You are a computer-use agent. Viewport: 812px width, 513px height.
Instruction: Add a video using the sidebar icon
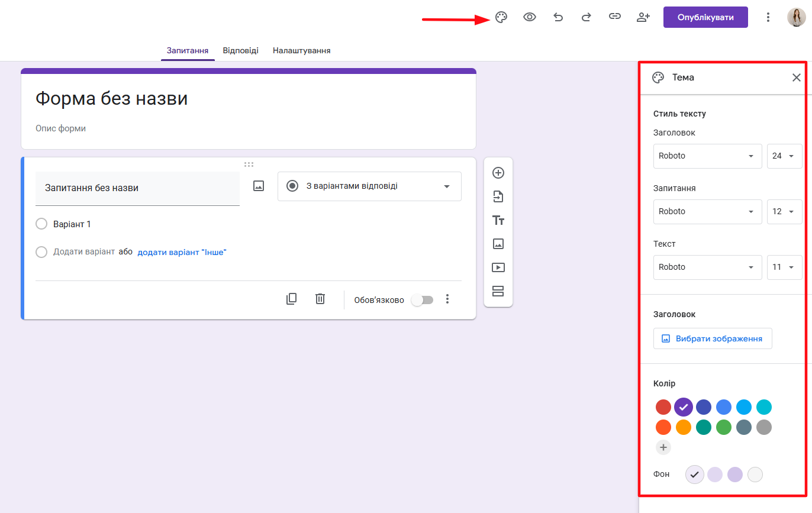click(x=498, y=267)
